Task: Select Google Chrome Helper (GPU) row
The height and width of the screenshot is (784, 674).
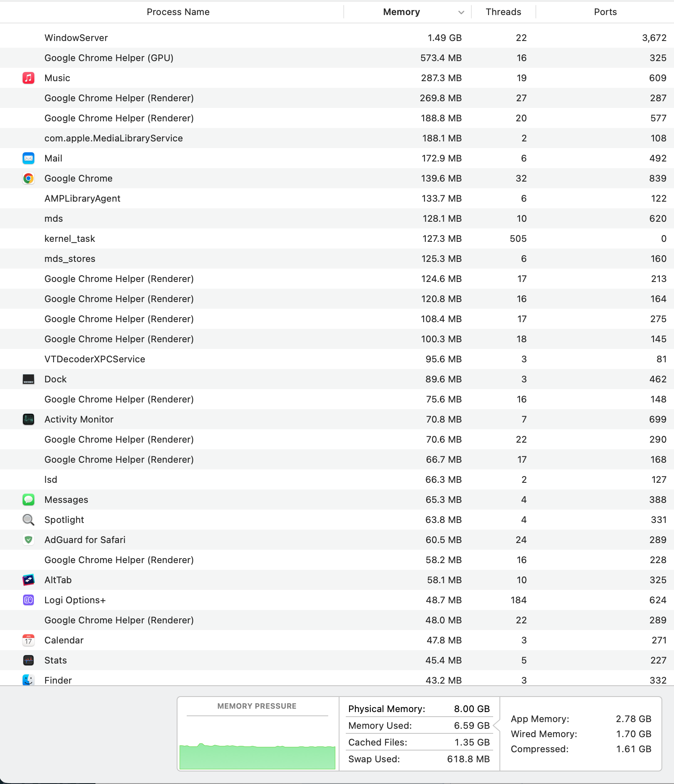Action: 337,58
